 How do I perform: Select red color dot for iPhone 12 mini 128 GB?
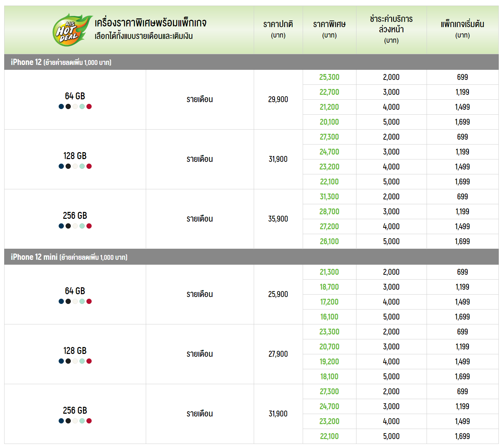(x=89, y=361)
